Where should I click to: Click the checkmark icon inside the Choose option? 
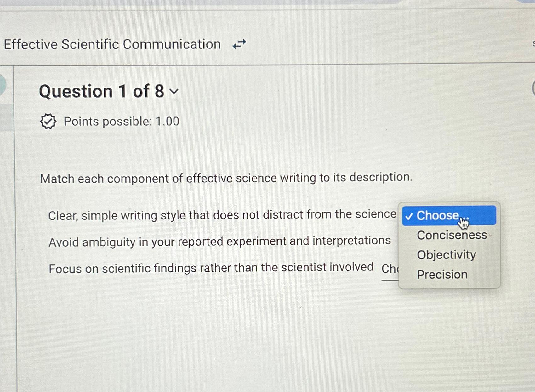click(409, 216)
